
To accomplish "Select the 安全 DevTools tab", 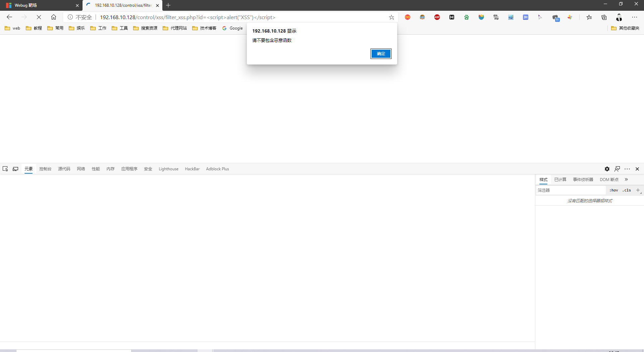I will [148, 169].
